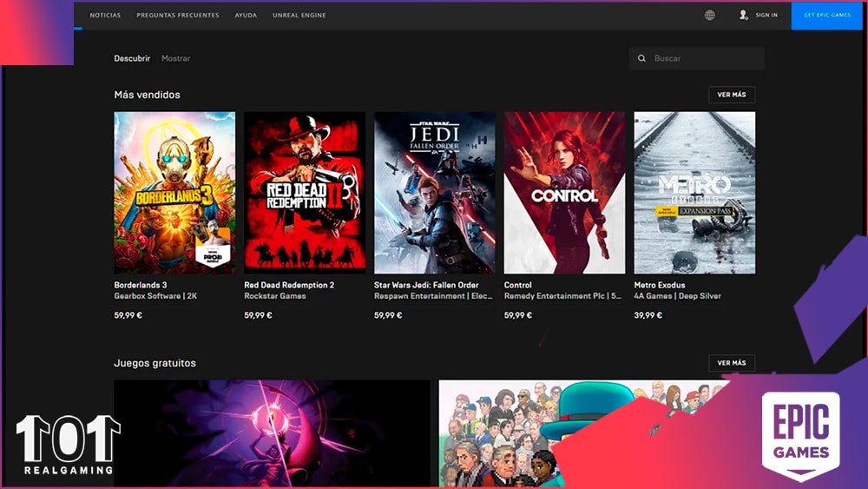Open the Star Wars Jedi Fallen Order cover

click(x=435, y=193)
